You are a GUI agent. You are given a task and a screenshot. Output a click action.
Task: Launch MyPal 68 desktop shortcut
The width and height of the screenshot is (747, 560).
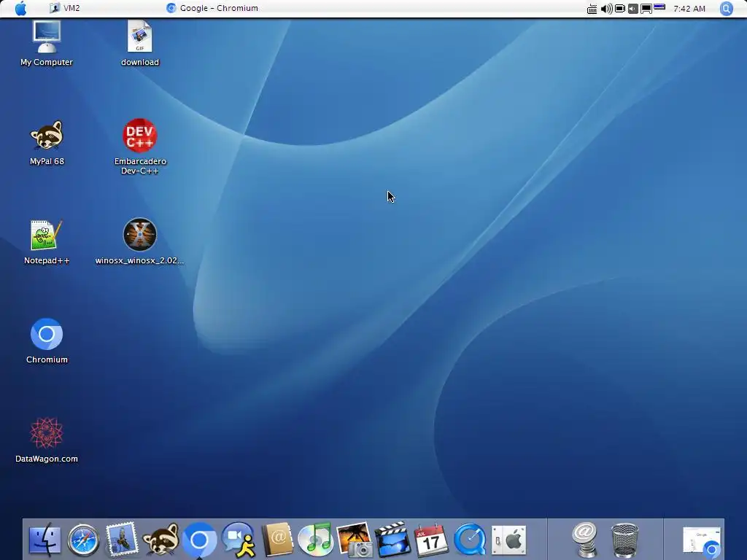pyautogui.click(x=47, y=143)
